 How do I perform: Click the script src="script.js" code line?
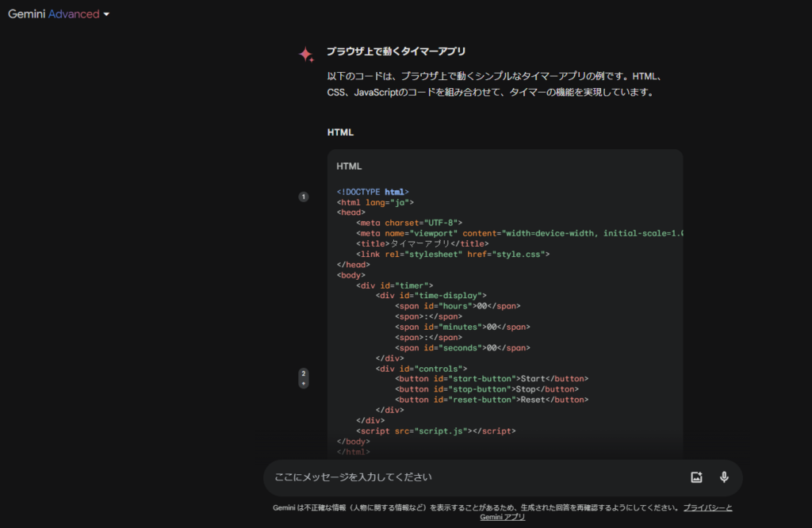click(435, 431)
